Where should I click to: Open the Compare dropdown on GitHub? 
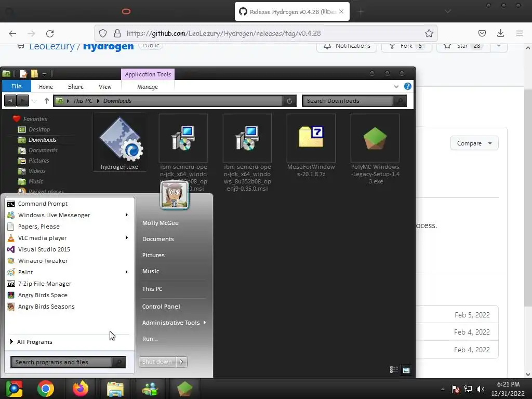point(474,143)
